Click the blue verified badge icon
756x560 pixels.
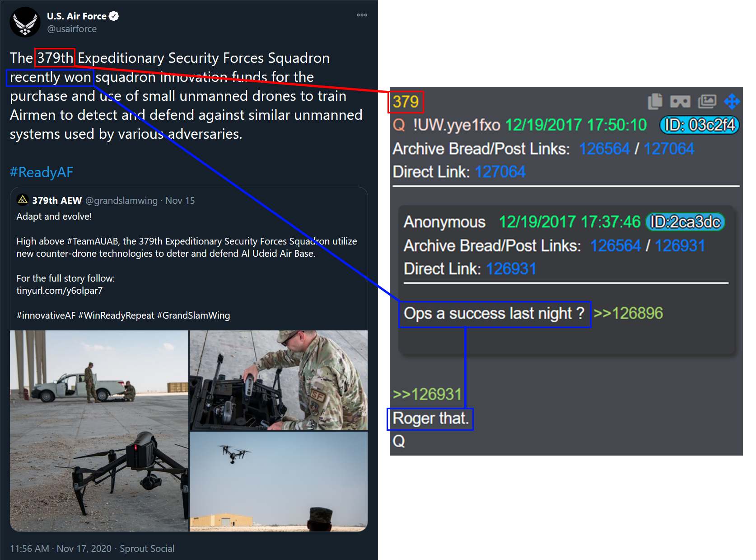click(114, 16)
